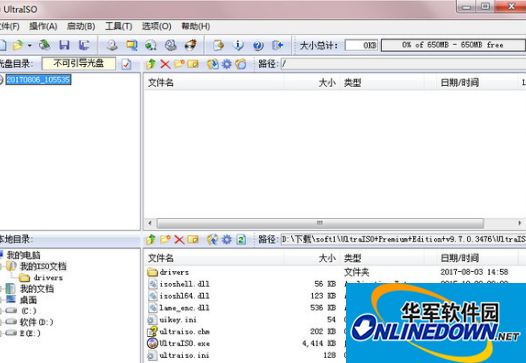Screen dimensions: 526x363
Task: Sort local pane by 类型 column
Action: (382, 258)
